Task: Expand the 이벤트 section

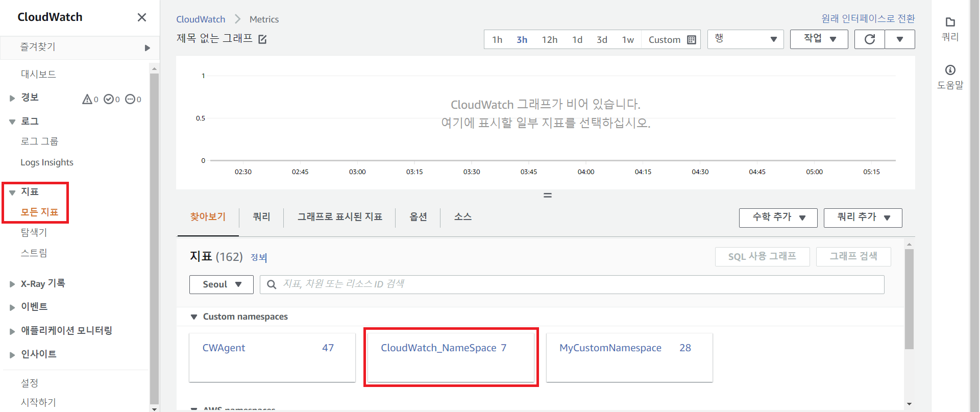Action: coord(12,307)
